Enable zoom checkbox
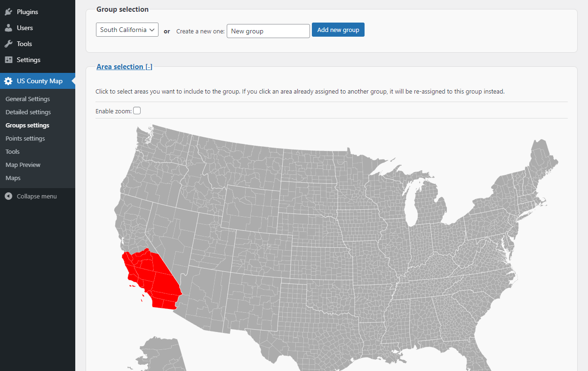The image size is (588, 371). [137, 111]
